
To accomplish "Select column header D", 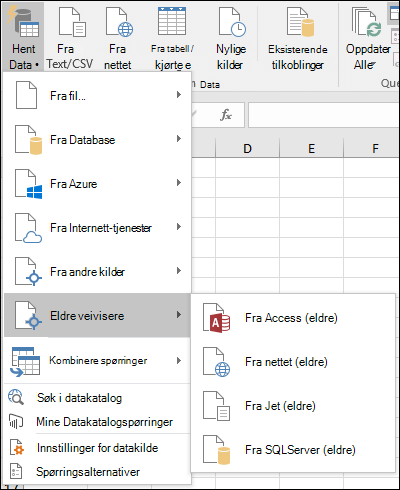I will (x=247, y=148).
